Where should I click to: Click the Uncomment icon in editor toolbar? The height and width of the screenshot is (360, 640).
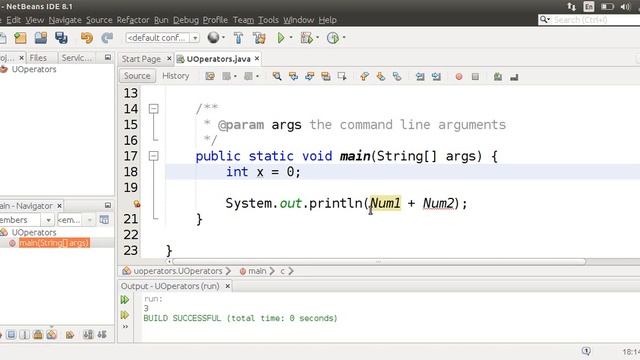point(514,76)
